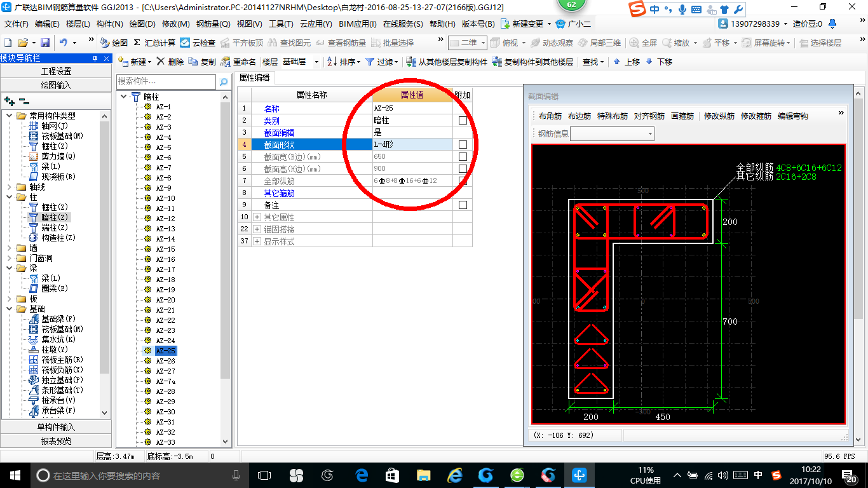Select the 属性编辑 tab
Screen dimensions: 868x488
point(255,78)
